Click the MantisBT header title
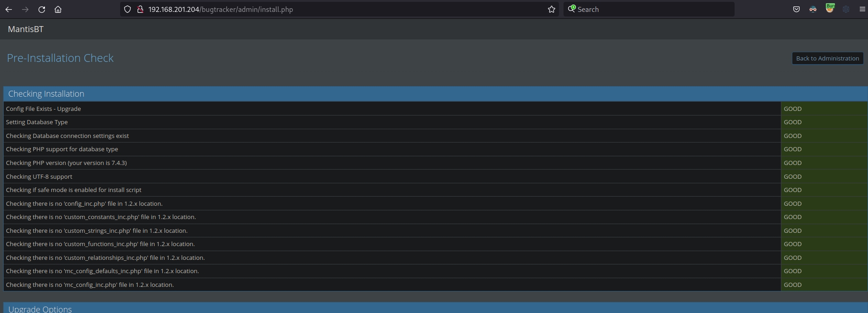 pos(26,29)
